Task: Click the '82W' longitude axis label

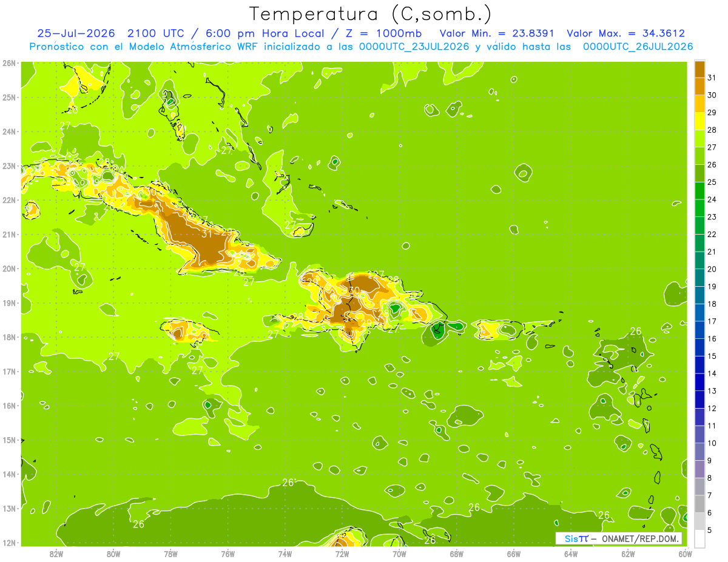Action: [56, 553]
